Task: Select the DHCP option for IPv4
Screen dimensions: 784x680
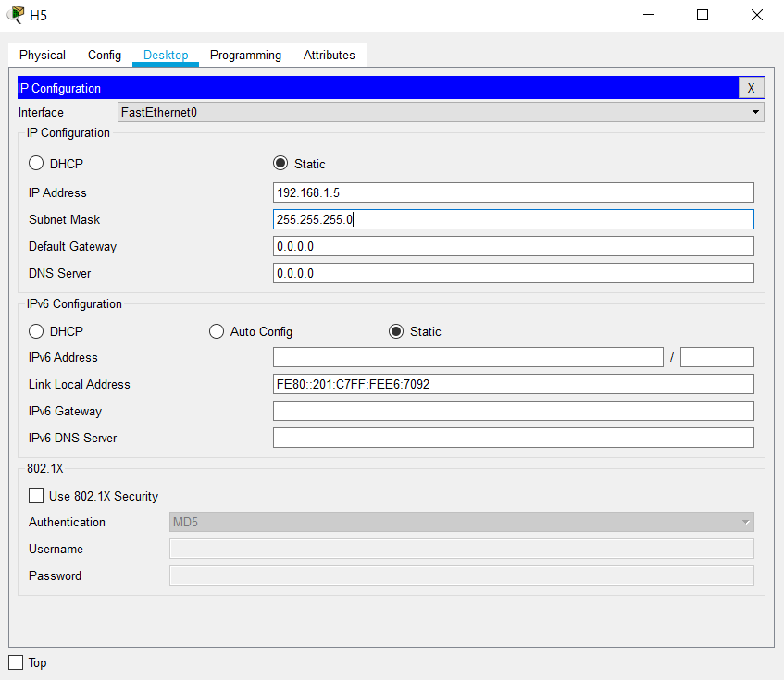Action: (x=37, y=164)
